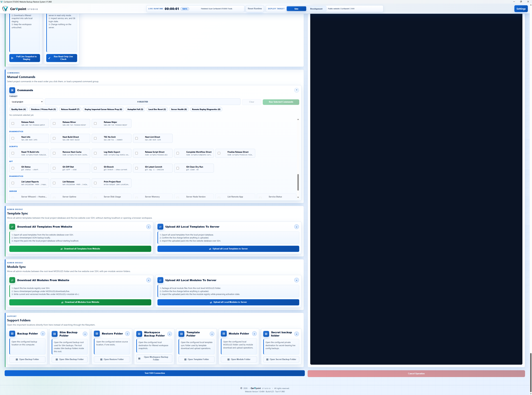Screen dimensions: 532x395
Task: Click the folder icon in Open Backup Folder
Action: (x=17, y=359)
